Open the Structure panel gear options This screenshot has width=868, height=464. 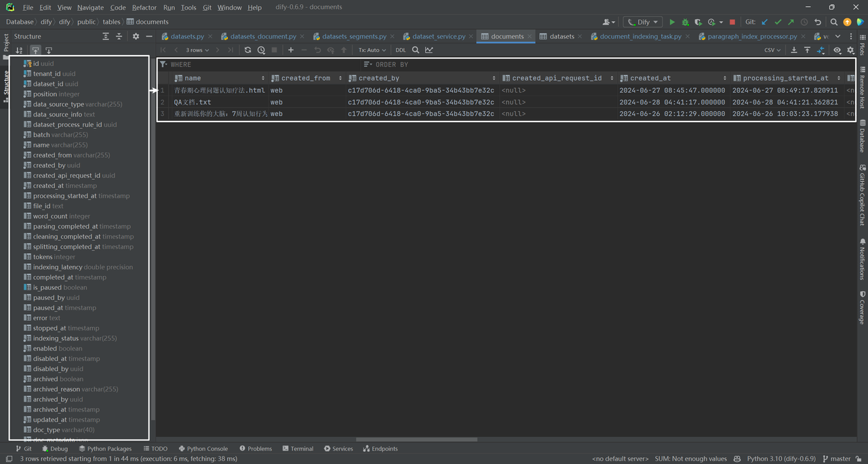tap(136, 37)
